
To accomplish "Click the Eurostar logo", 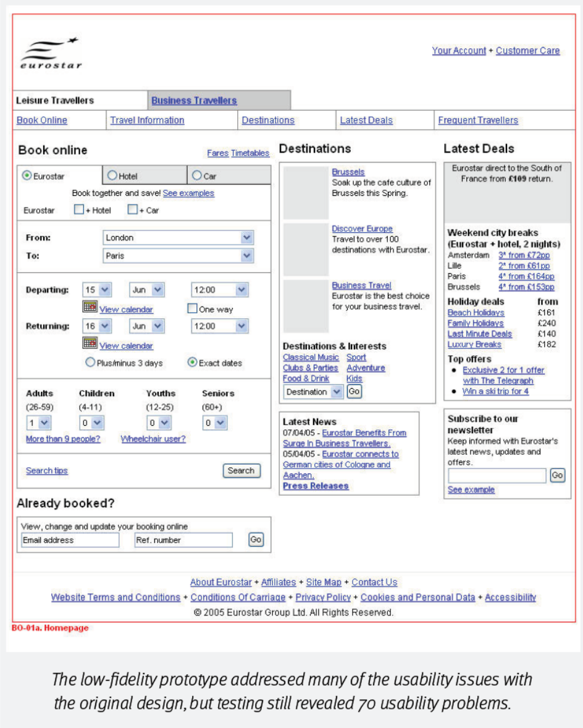I will click(51, 54).
